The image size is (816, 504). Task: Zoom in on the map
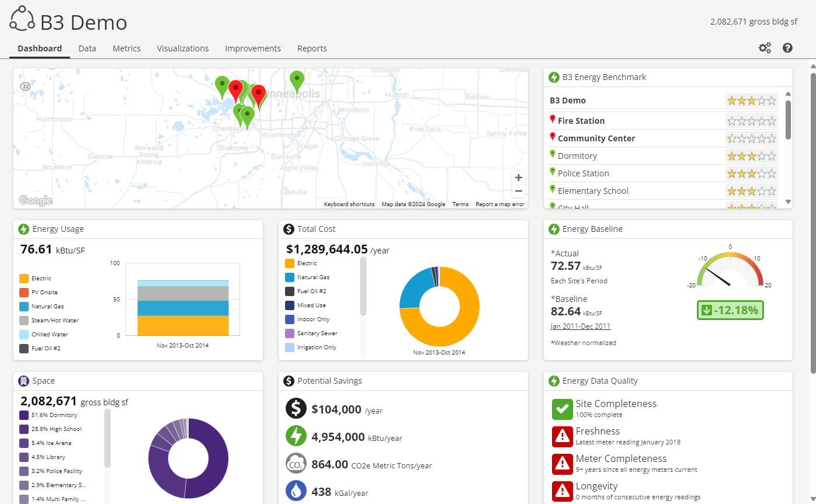(x=518, y=178)
